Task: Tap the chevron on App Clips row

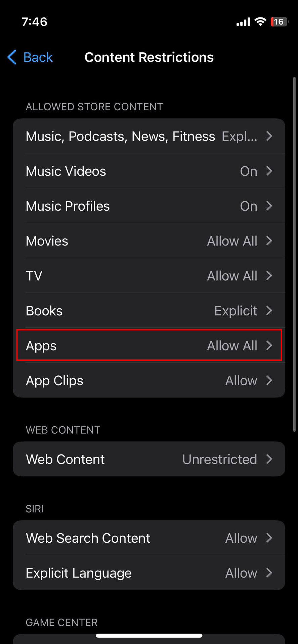Action: [x=269, y=380]
